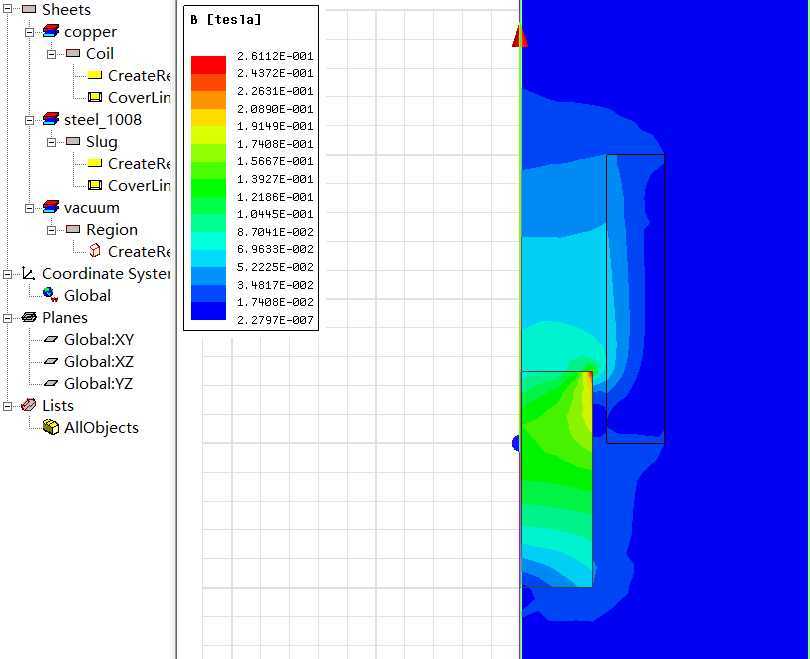Viewport: 810px width, 659px height.
Task: Click the CoverLines icon under Slug
Action: [95, 185]
